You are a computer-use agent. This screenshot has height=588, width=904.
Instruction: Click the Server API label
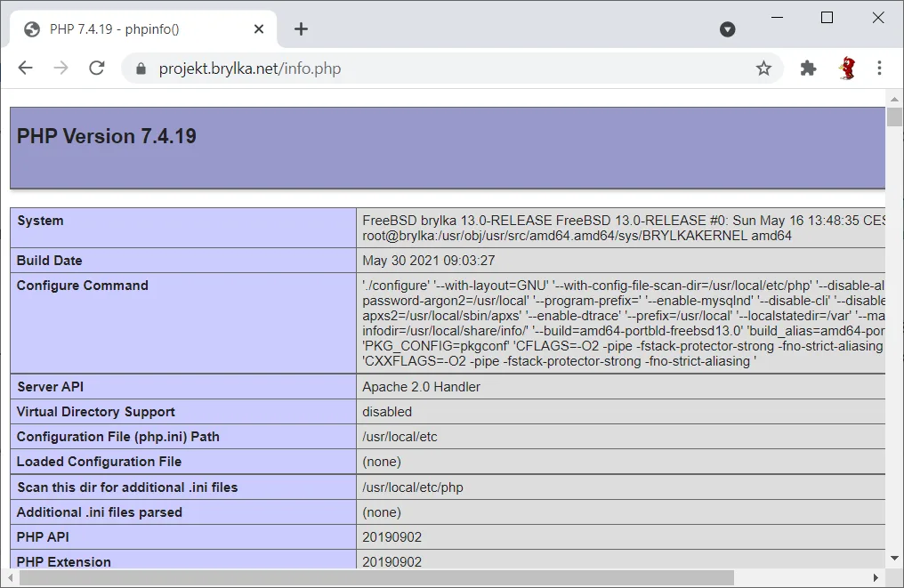click(x=50, y=387)
